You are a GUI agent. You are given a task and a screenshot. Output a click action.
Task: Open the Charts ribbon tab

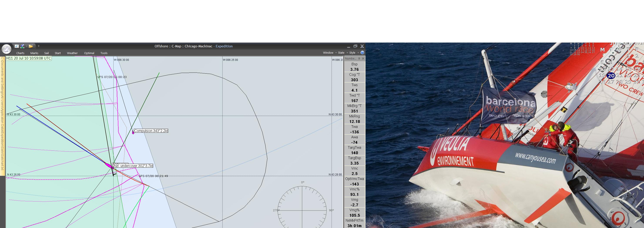tap(20, 53)
